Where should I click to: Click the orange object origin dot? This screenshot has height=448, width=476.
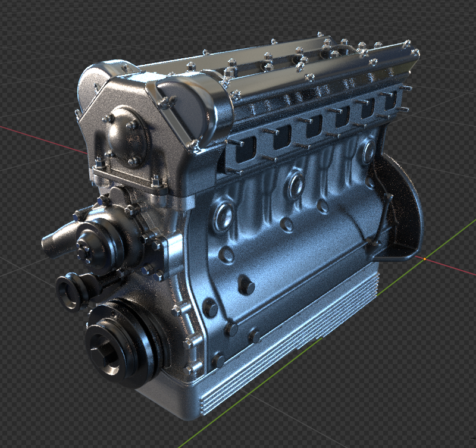[425, 259]
